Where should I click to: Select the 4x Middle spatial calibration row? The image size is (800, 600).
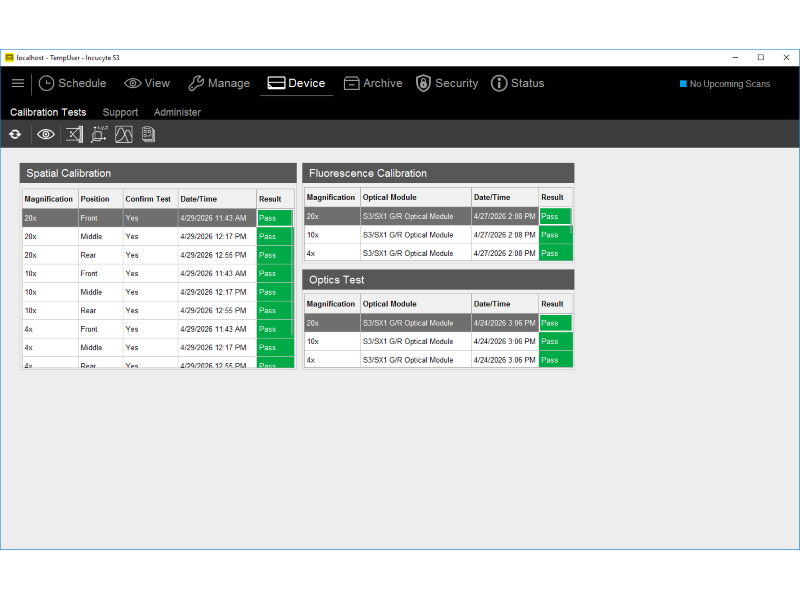point(158,347)
